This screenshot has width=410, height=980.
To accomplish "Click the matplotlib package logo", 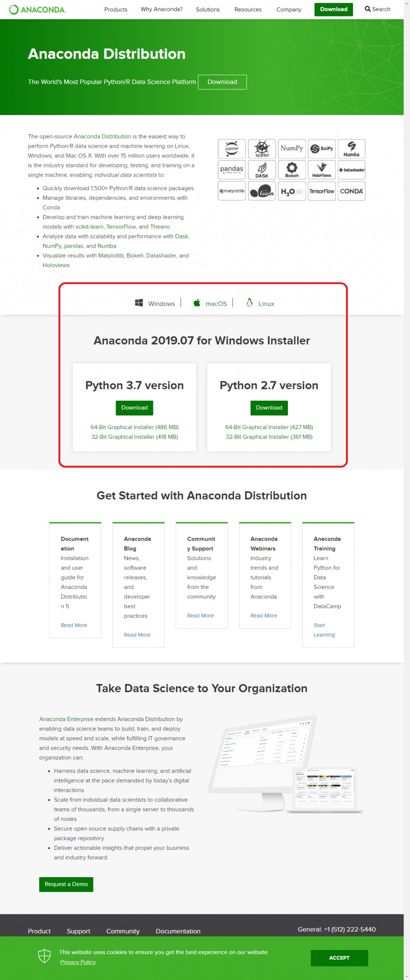I will [x=232, y=191].
